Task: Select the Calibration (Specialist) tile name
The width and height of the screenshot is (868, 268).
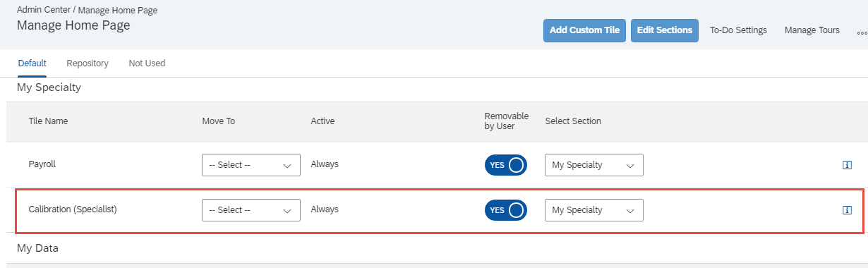Action: click(73, 209)
